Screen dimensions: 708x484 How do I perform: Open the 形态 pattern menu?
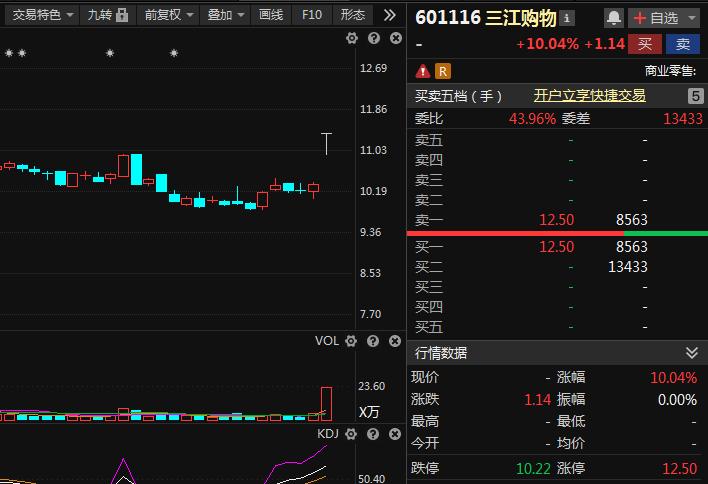353,15
